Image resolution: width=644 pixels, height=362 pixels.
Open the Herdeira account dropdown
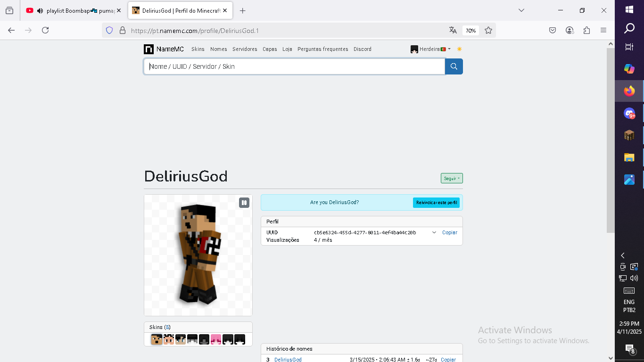[x=431, y=49]
